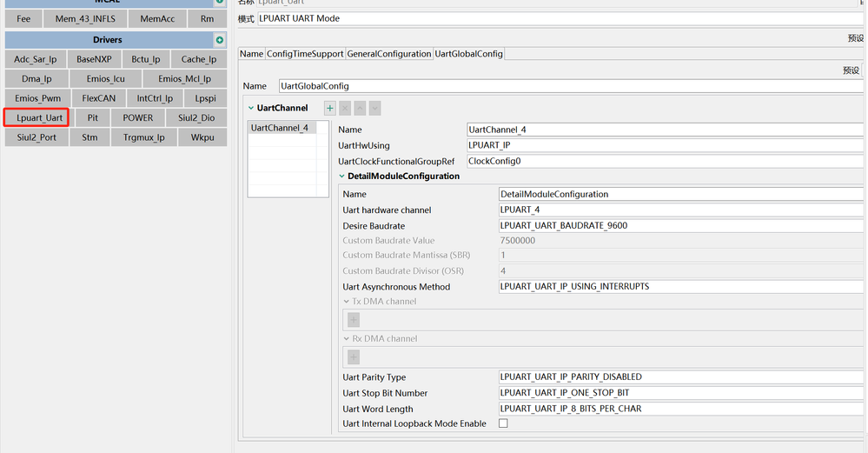Viewport: 868px width, 453px height.
Task: Select UartChannel_4 in the channel list
Action: [x=280, y=129]
